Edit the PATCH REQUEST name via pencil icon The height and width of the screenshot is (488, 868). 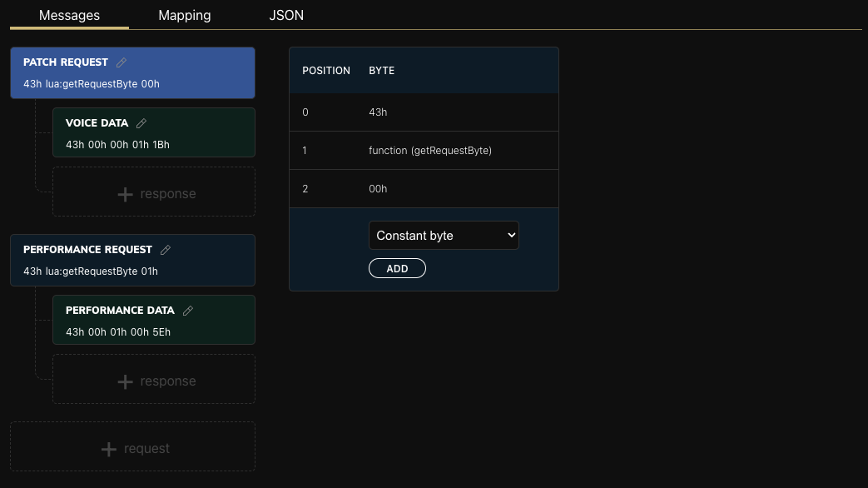click(x=120, y=62)
